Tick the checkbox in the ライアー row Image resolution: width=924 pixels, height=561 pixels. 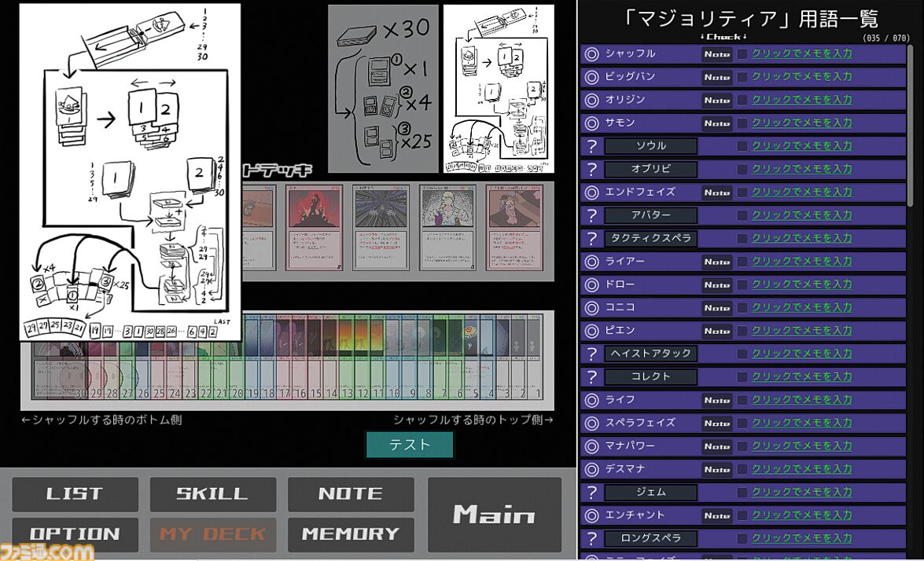pyautogui.click(x=742, y=262)
